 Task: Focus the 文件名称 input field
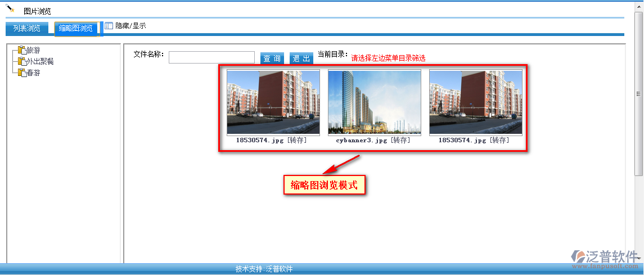click(x=211, y=57)
